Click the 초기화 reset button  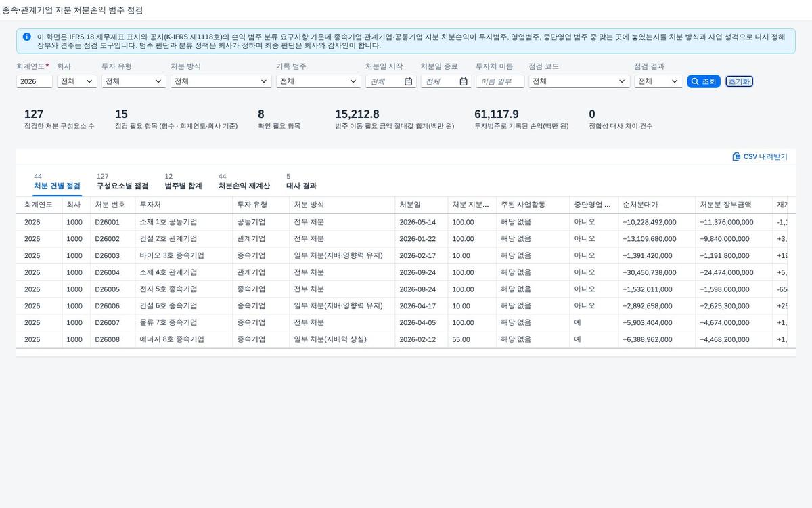tap(739, 81)
